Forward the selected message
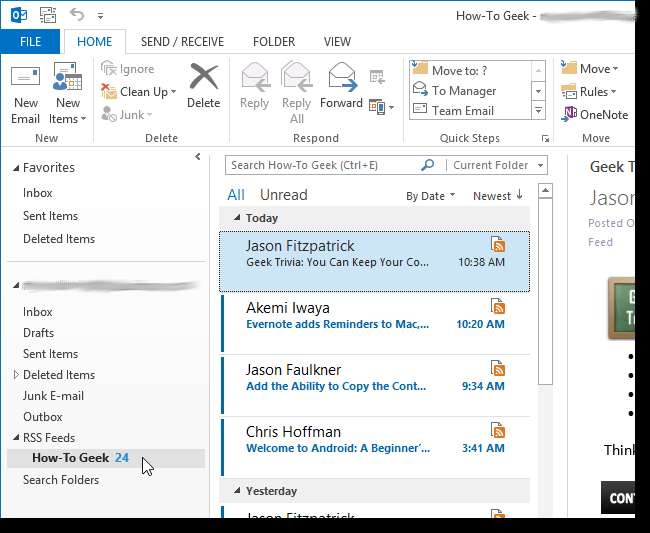The height and width of the screenshot is (533, 650). pyautogui.click(x=342, y=85)
